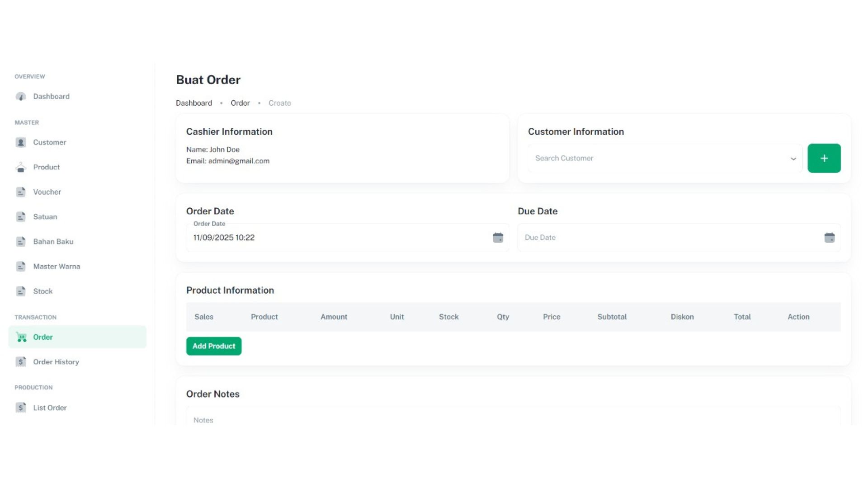
Task: Click the Customer person icon in sidebar
Action: point(21,143)
